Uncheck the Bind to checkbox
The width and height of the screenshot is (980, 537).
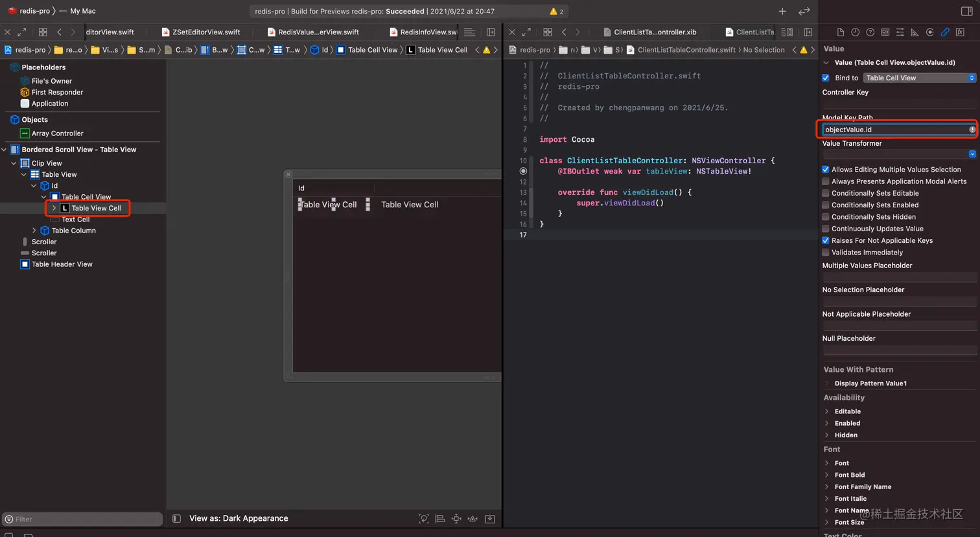(826, 78)
